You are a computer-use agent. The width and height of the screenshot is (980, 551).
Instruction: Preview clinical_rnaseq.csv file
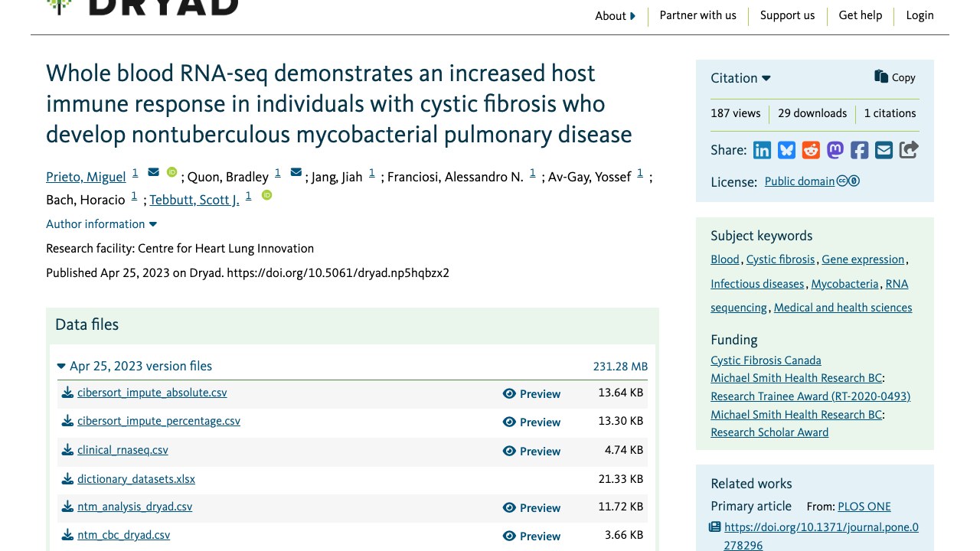pyautogui.click(x=531, y=452)
